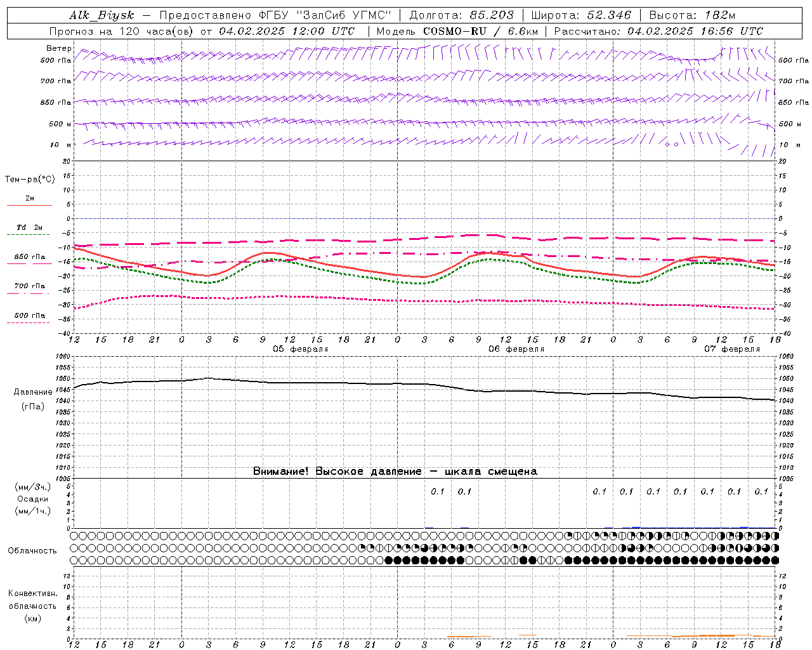The height and width of the screenshot is (650, 812).
Task: Click the 'Давление' pressure panel label
Action: pos(33,392)
